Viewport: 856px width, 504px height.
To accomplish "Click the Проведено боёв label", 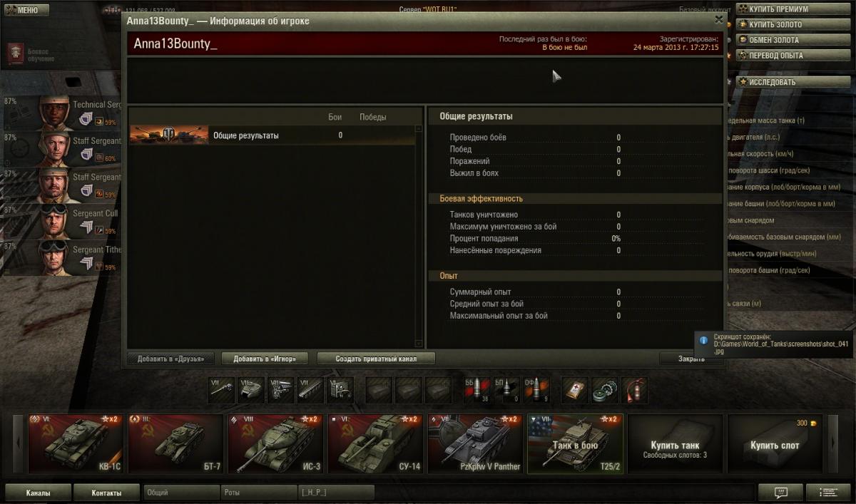I will (478, 137).
